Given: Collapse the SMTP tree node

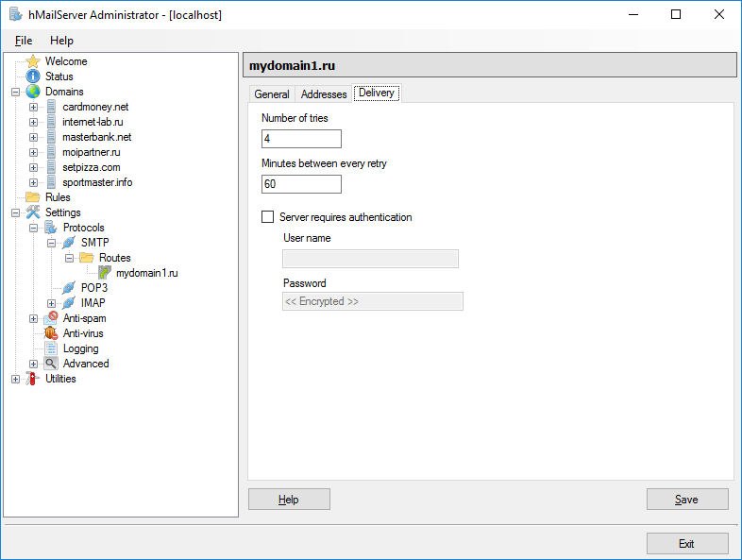Looking at the screenshot, I should 51,243.
